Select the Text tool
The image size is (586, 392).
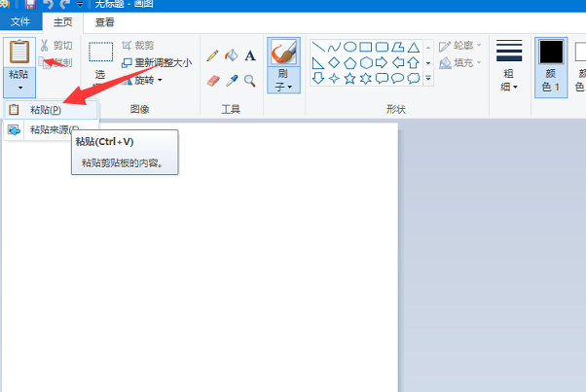[250, 55]
